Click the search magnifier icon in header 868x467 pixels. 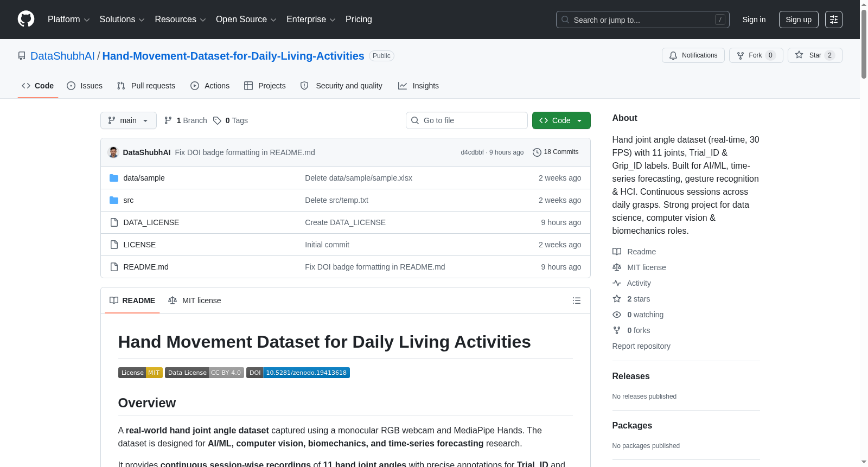pyautogui.click(x=565, y=20)
